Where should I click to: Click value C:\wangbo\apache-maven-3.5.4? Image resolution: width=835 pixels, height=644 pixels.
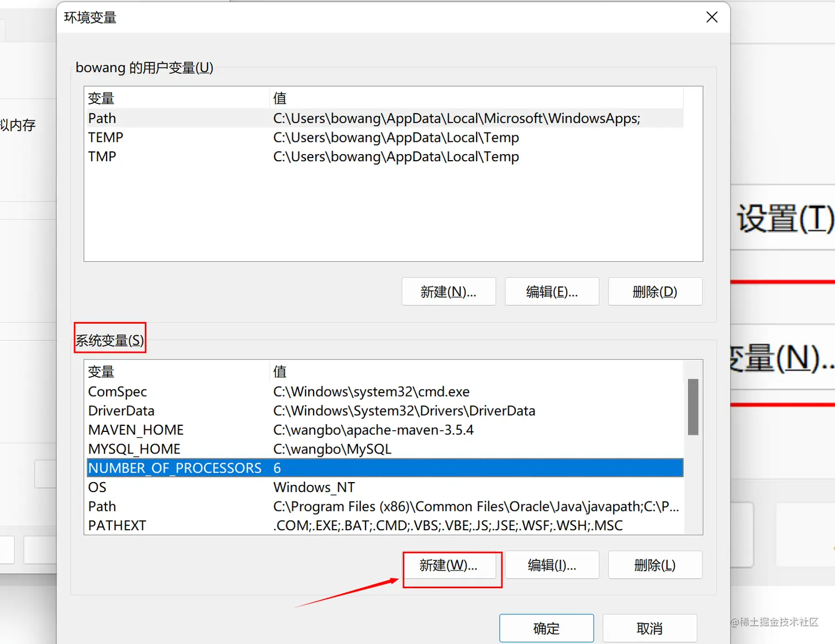tap(373, 430)
